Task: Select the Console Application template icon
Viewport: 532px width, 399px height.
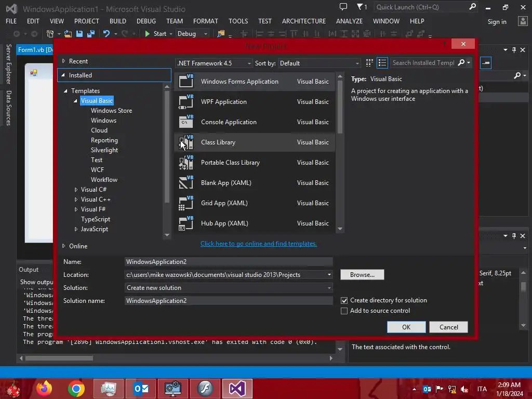Action: [186, 122]
